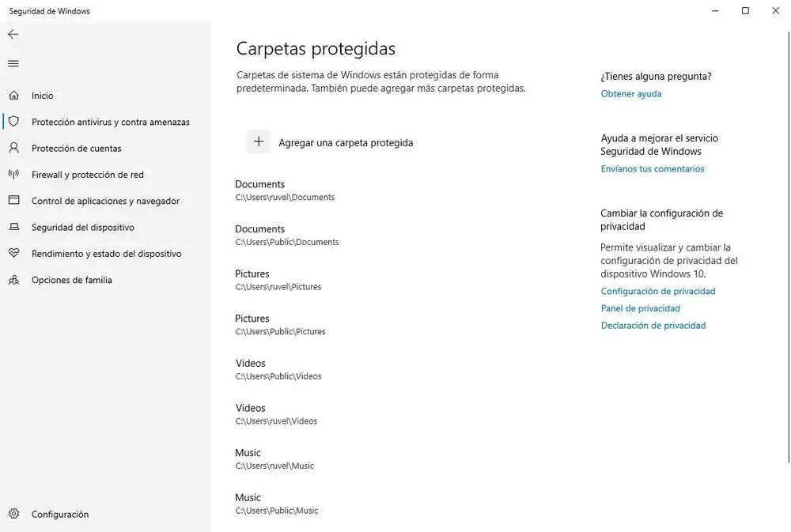Click the firewall network signal icon
Image resolution: width=791 pixels, height=532 pixels.
(13, 175)
